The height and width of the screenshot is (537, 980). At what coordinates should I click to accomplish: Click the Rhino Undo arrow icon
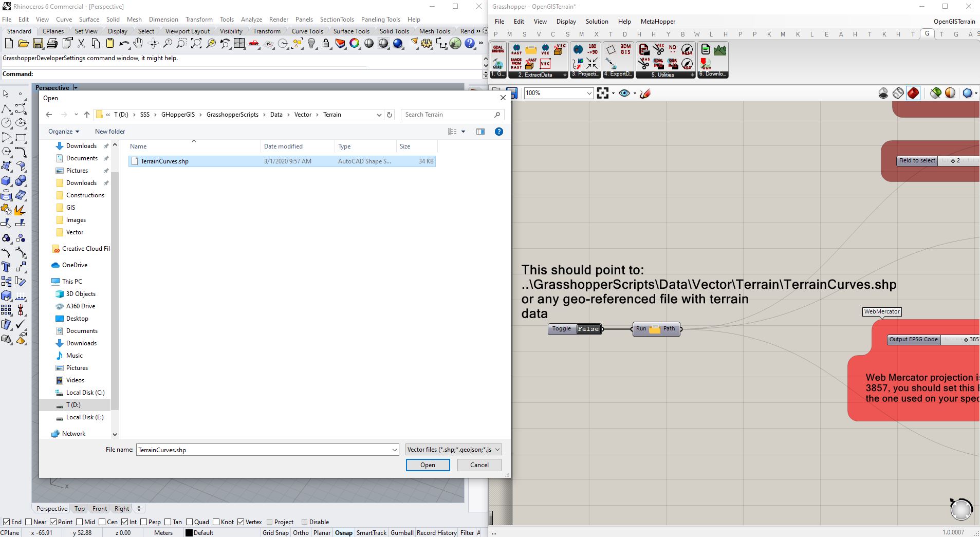[x=124, y=44]
